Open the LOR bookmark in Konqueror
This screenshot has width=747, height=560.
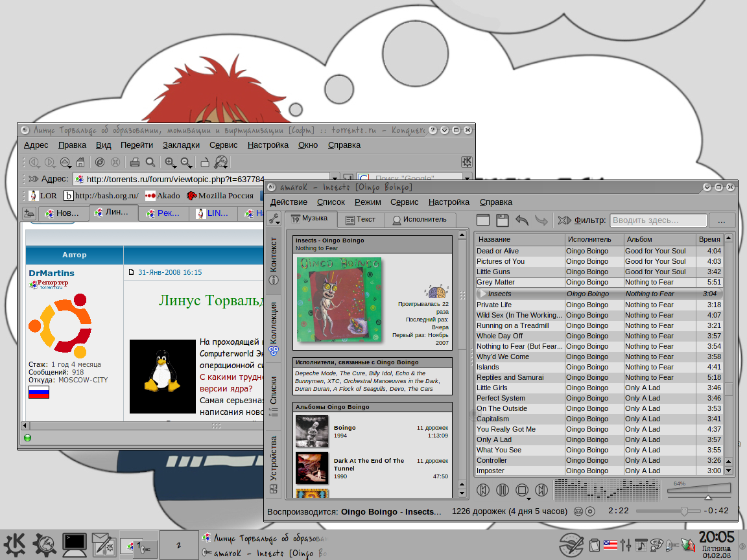[x=43, y=196]
